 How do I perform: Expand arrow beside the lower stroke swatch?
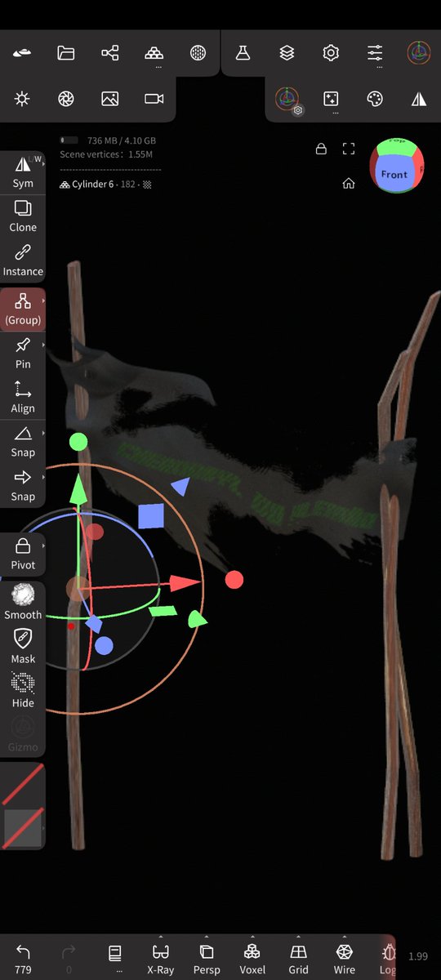[42, 828]
